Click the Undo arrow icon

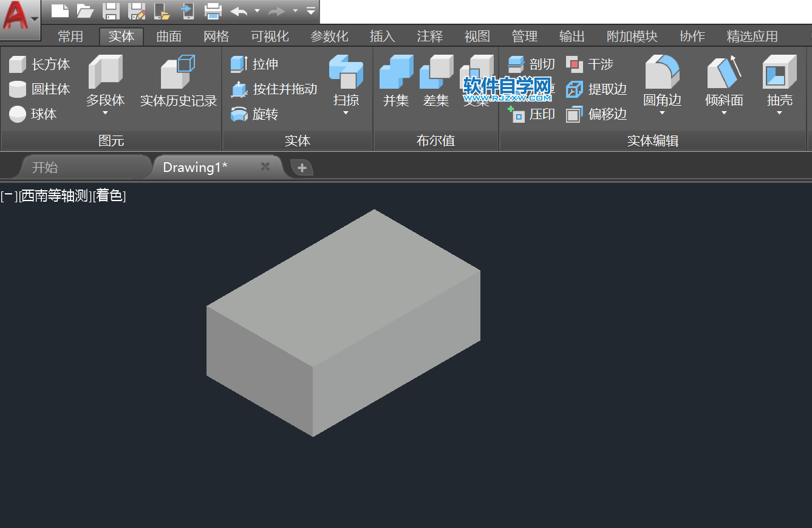tap(239, 11)
